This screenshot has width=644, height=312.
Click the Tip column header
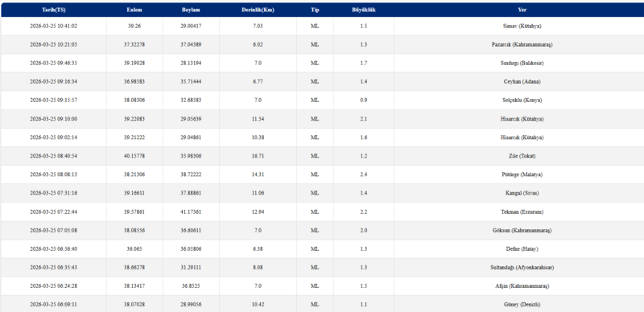tap(315, 10)
